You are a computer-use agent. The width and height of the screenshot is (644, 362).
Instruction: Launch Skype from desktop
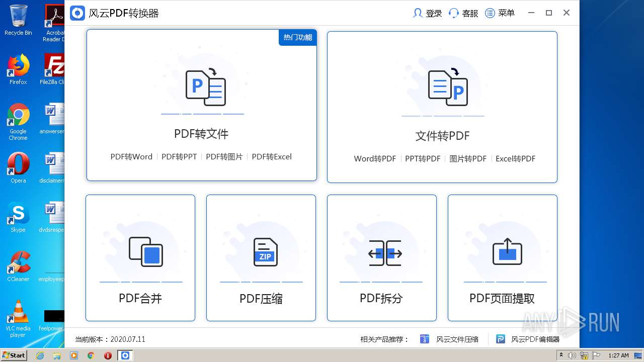[18, 217]
